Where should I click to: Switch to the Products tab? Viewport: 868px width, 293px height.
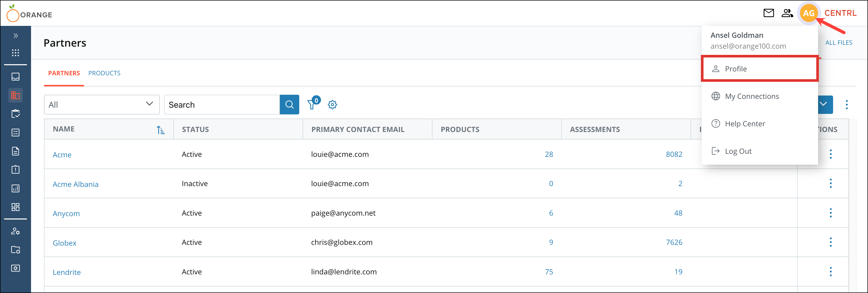click(104, 73)
